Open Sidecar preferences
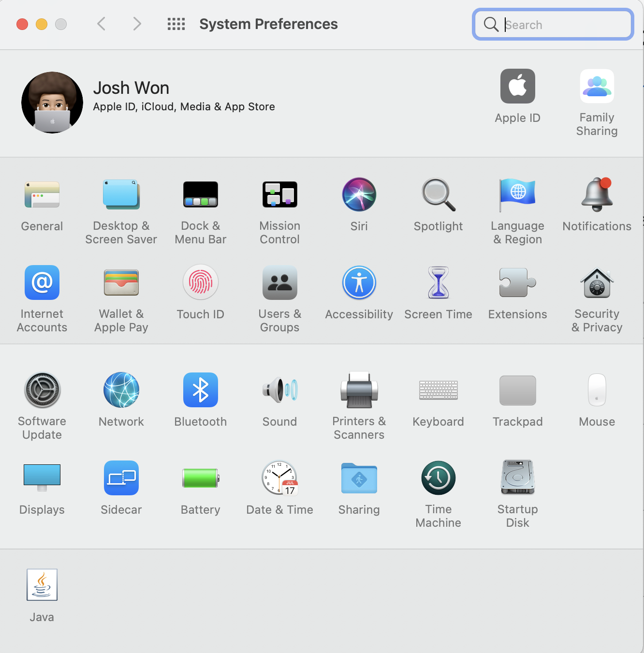Viewport: 644px width, 653px height. point(121,478)
